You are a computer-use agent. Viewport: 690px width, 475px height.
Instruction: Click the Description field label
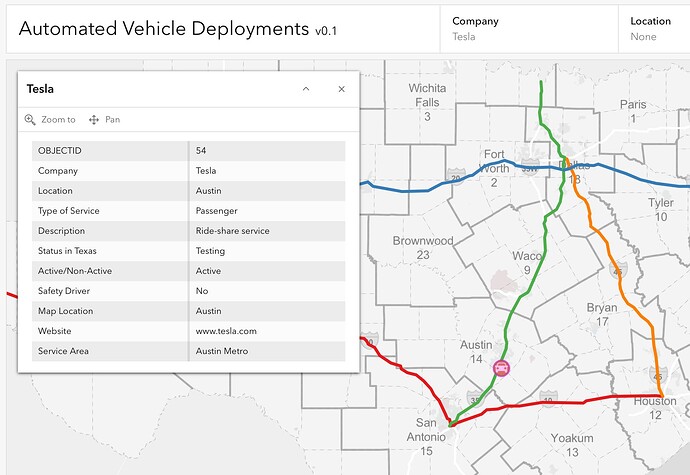coord(61,231)
